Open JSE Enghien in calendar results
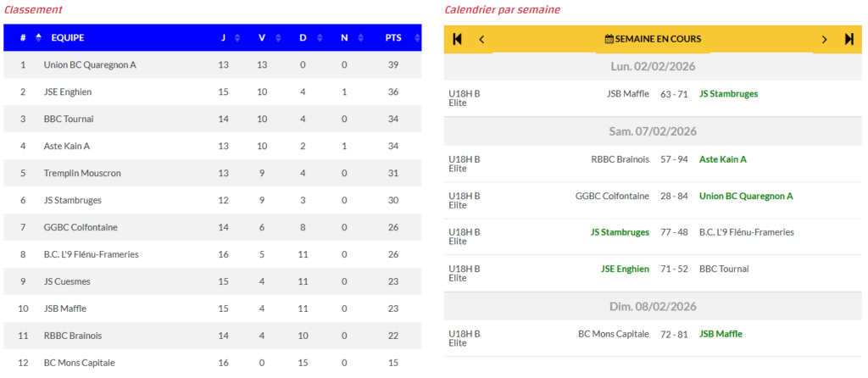The image size is (868, 378). 625,269
